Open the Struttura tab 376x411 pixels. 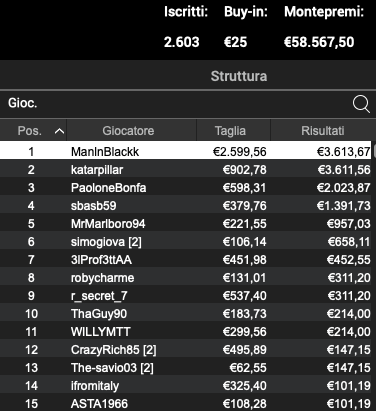coord(239,76)
